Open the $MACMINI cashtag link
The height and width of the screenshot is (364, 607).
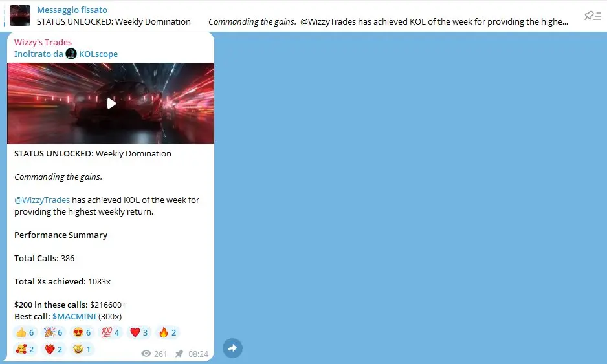coord(74,316)
